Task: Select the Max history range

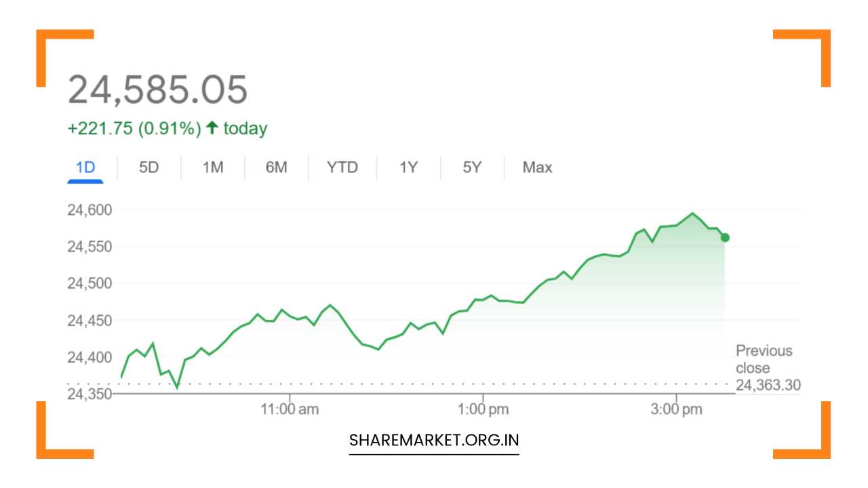Action: 536,167
